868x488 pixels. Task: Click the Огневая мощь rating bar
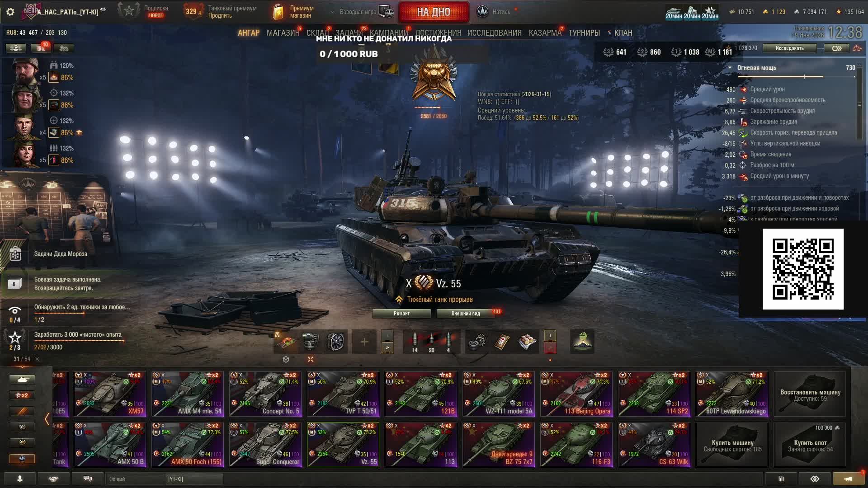[797, 77]
